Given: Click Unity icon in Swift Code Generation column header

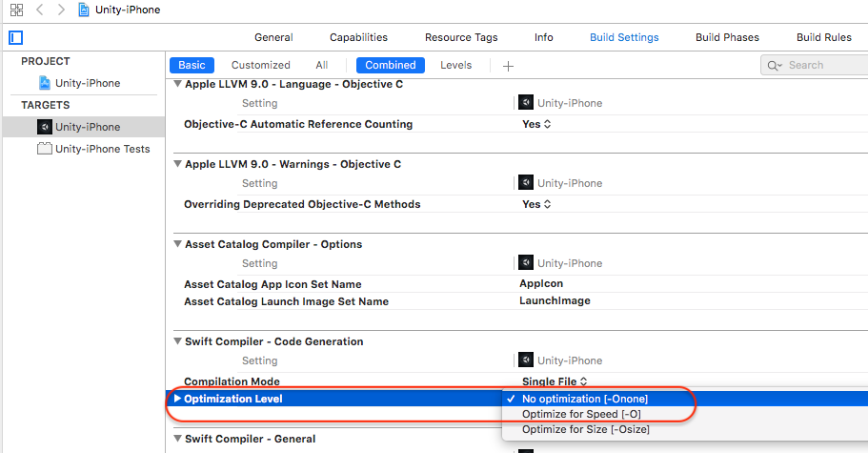Looking at the screenshot, I should tap(525, 360).
